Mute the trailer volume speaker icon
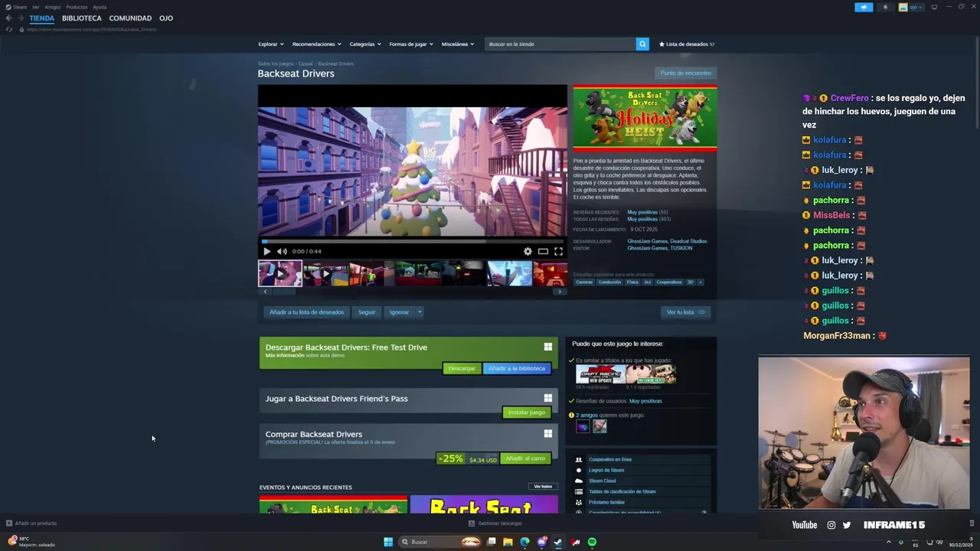 282,251
